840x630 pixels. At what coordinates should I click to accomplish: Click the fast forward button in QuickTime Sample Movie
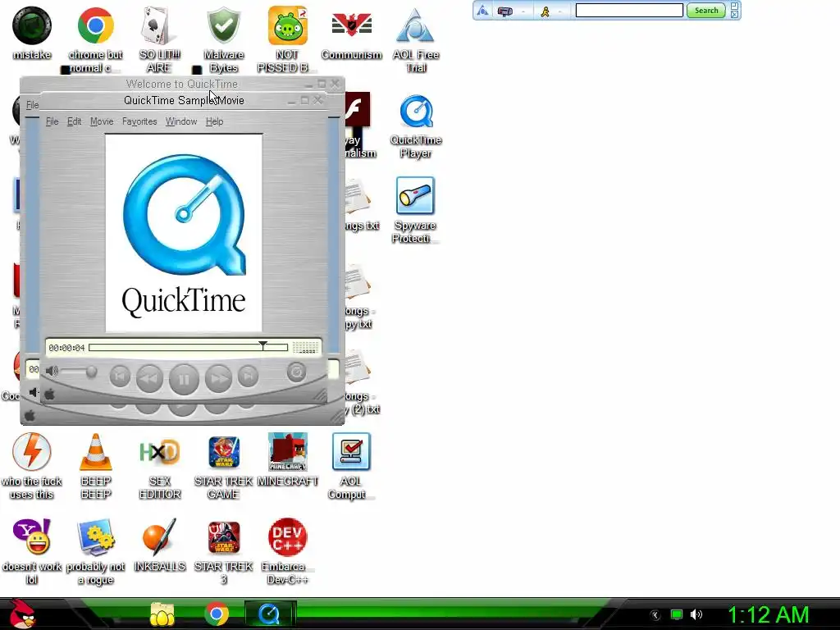point(218,378)
